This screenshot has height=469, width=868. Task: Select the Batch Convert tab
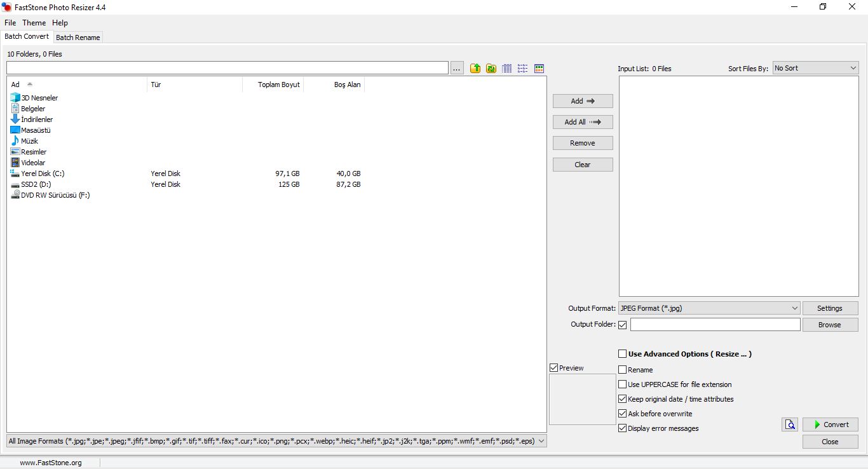[x=27, y=37]
